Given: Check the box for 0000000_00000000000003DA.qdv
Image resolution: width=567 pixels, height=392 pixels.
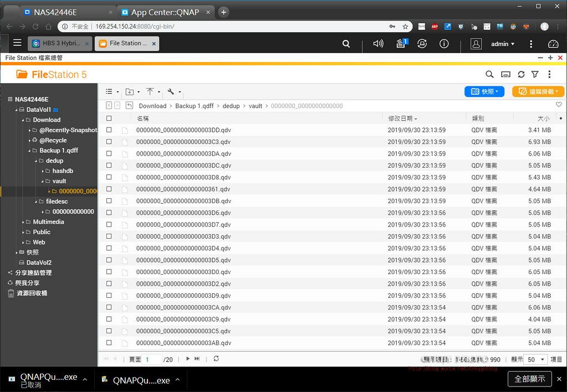Looking at the screenshot, I should pyautogui.click(x=109, y=153).
